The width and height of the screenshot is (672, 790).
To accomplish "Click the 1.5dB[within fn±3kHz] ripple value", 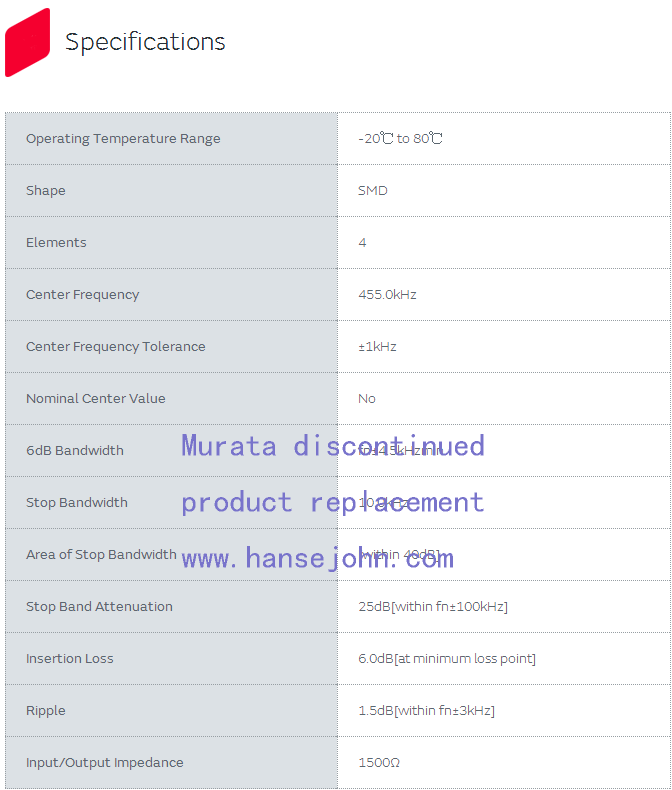I will (x=426, y=711).
